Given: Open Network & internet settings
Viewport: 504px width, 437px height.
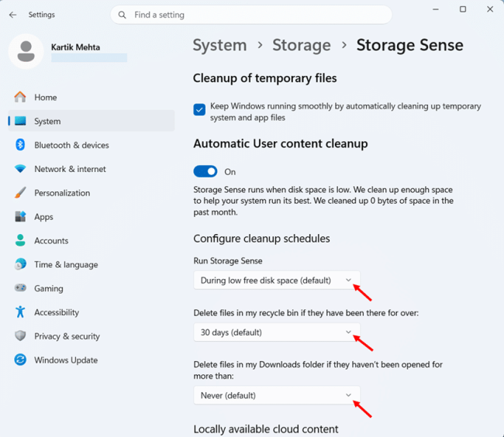Looking at the screenshot, I should click(91, 169).
